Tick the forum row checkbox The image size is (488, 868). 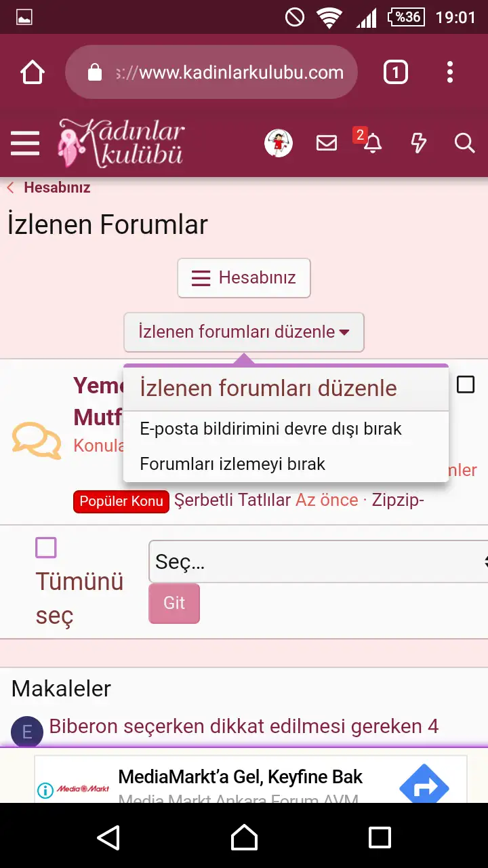coord(466,384)
